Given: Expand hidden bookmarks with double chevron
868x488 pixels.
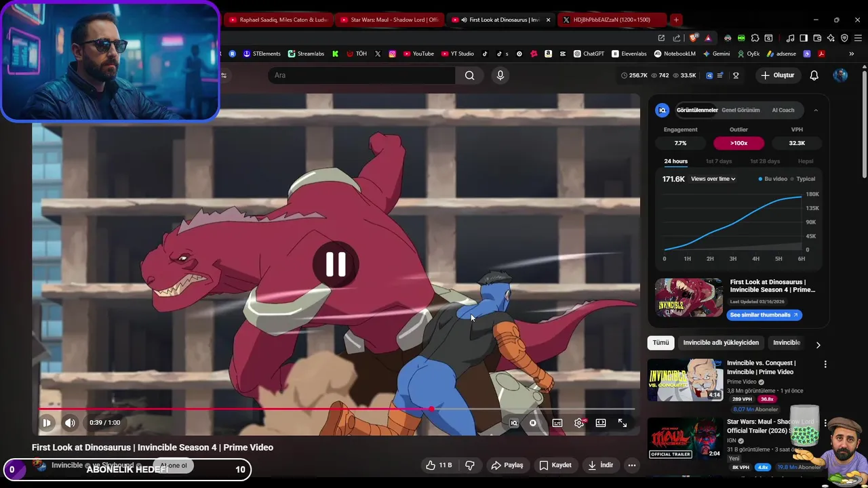Looking at the screenshot, I should pos(852,54).
